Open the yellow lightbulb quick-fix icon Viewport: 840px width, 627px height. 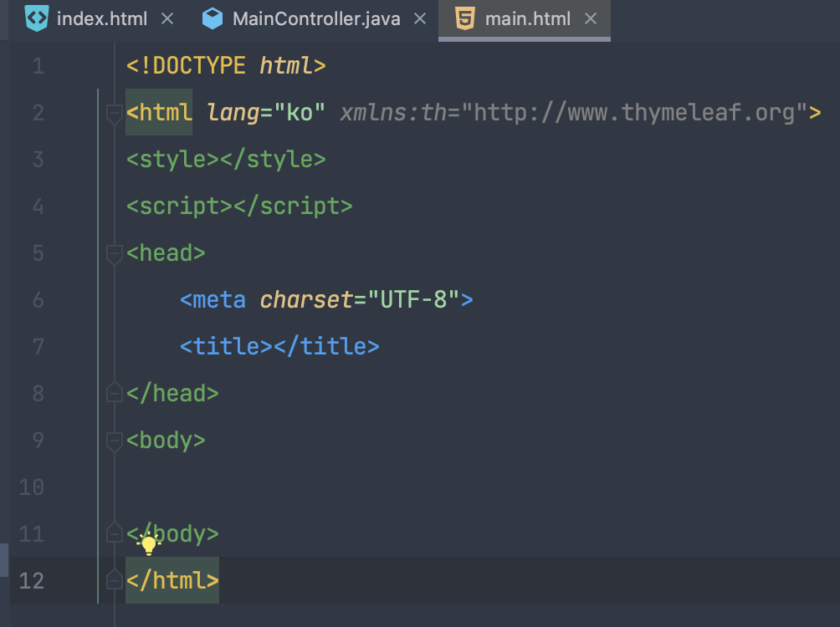(x=148, y=544)
